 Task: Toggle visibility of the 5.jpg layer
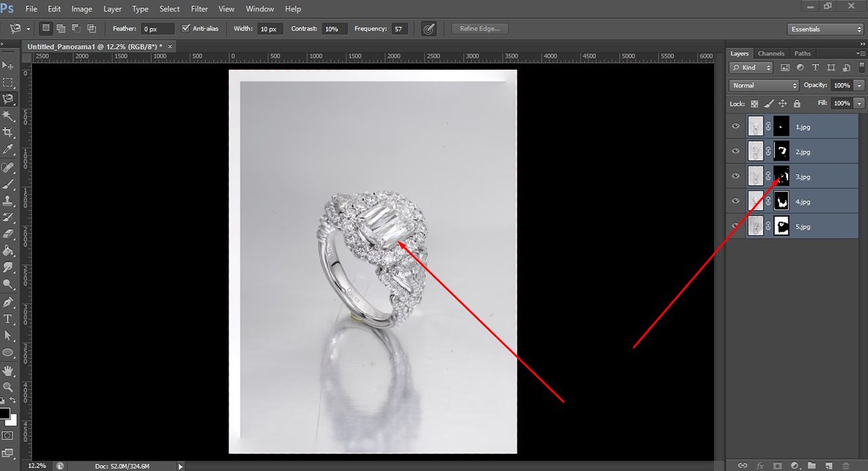pos(735,226)
